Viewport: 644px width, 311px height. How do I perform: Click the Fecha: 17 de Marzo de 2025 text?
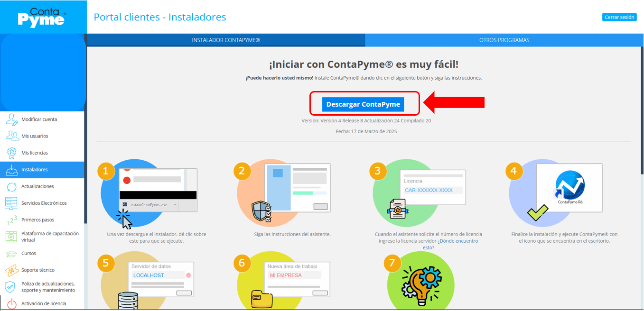pyautogui.click(x=366, y=131)
